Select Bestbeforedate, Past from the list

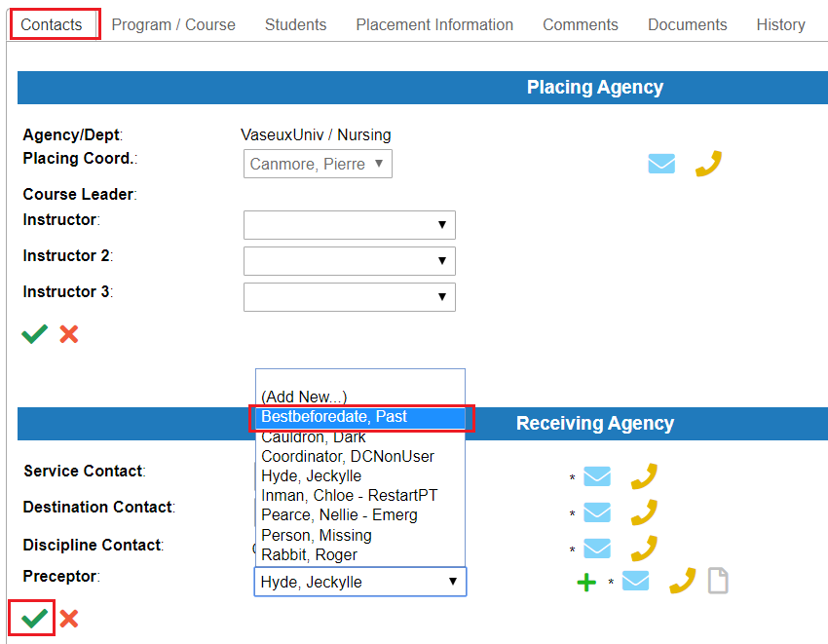360,417
